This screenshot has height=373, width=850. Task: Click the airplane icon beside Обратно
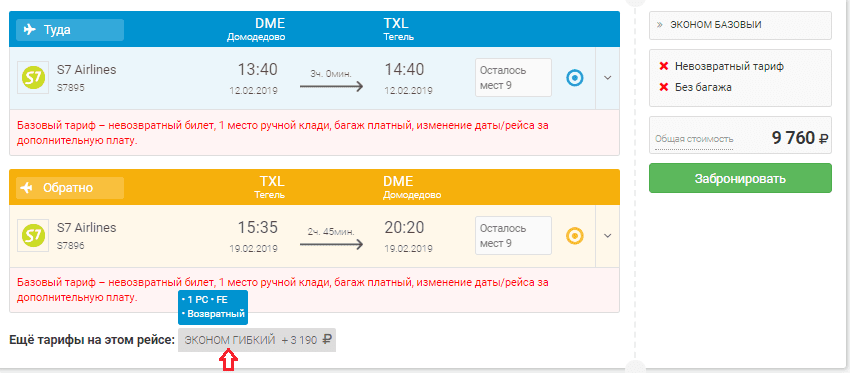[x=30, y=188]
